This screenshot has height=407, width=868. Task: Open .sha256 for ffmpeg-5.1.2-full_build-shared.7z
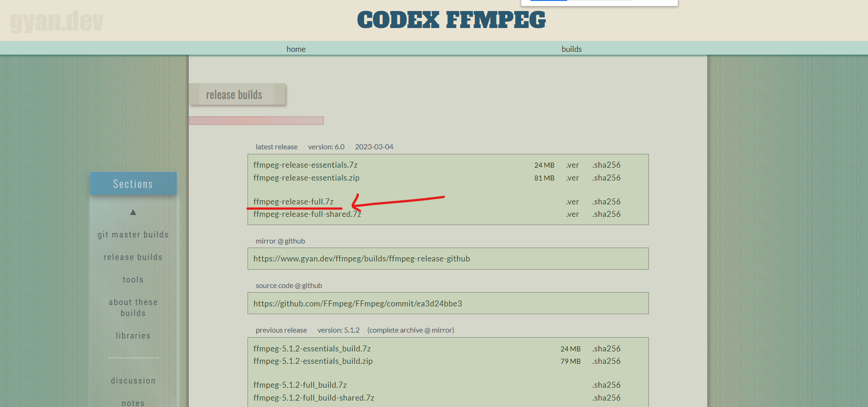(606, 398)
